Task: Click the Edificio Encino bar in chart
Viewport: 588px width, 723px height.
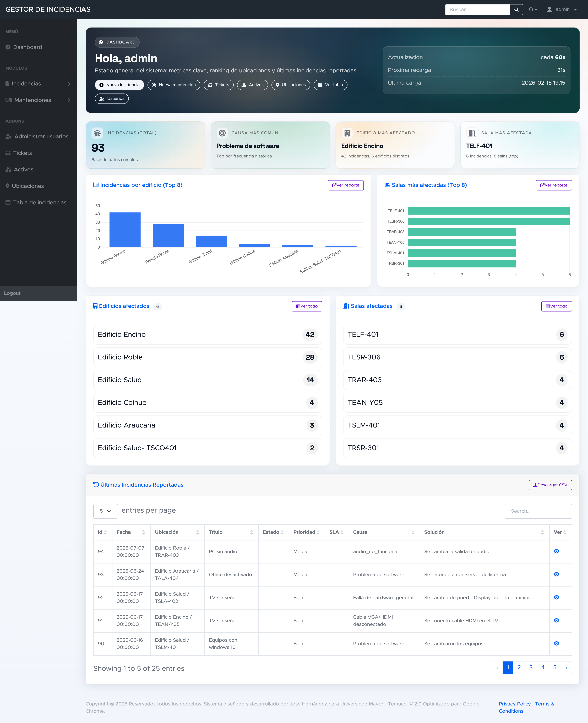Action: tap(125, 230)
